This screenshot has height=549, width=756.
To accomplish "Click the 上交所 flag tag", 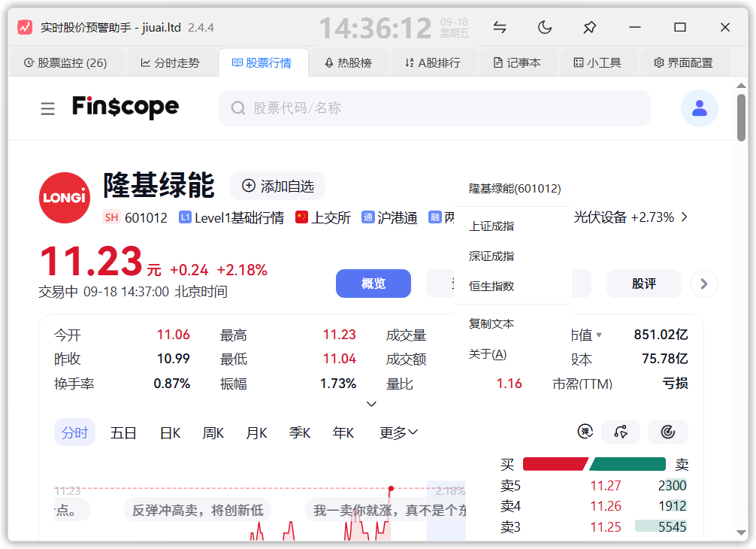I will coord(323,217).
